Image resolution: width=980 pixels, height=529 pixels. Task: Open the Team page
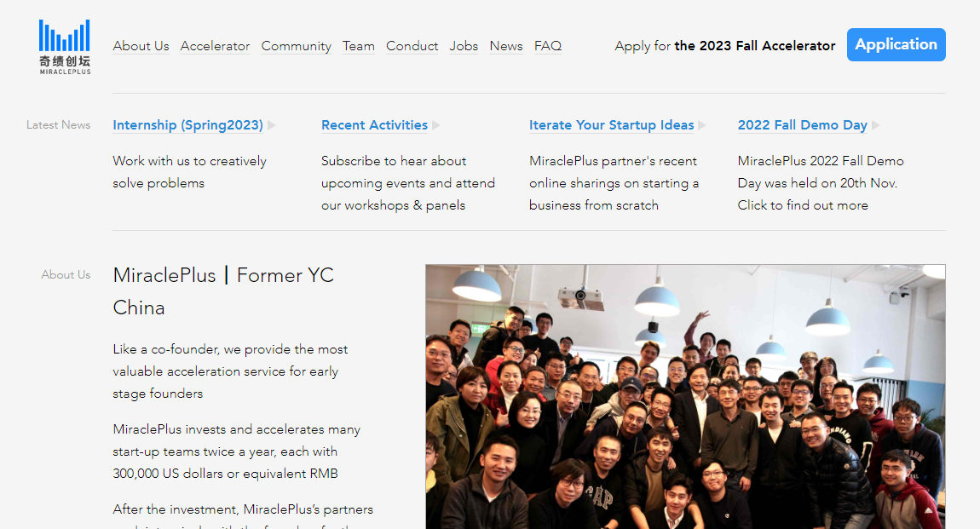[x=359, y=46]
